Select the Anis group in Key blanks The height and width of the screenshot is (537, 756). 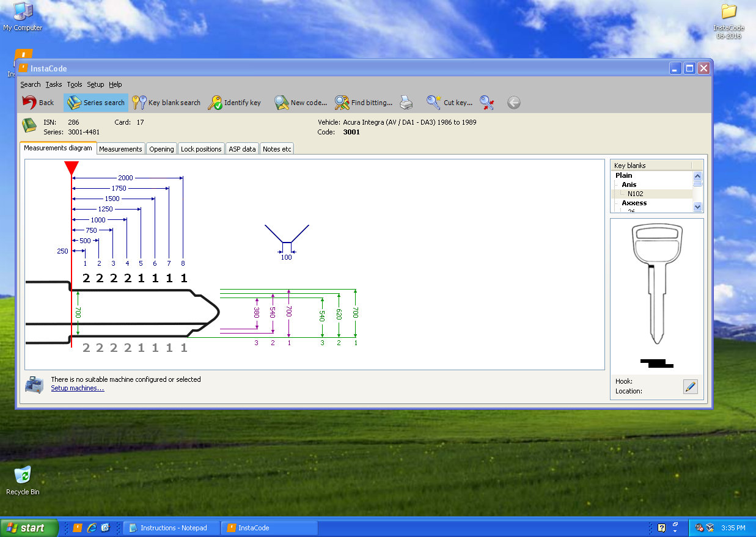click(629, 184)
